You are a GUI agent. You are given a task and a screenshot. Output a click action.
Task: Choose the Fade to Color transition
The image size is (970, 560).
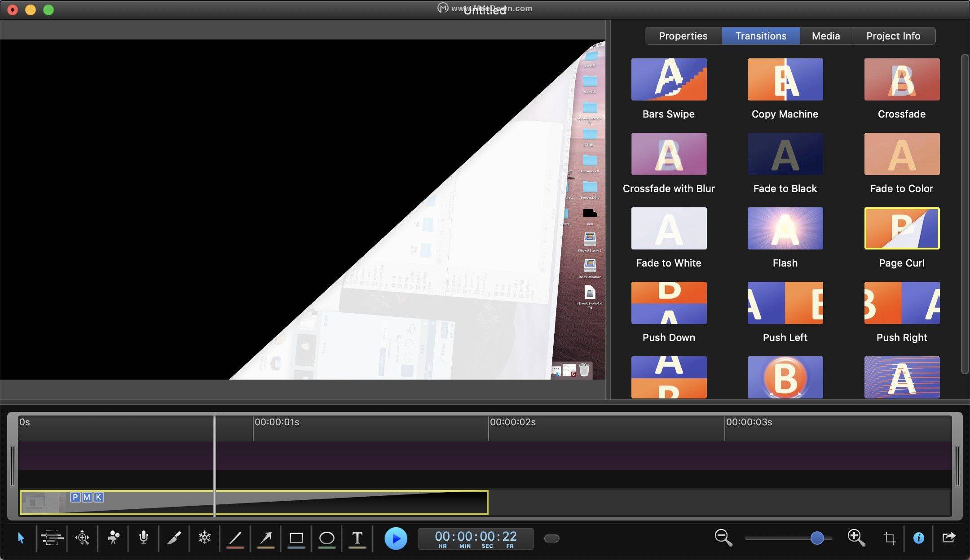coord(902,154)
